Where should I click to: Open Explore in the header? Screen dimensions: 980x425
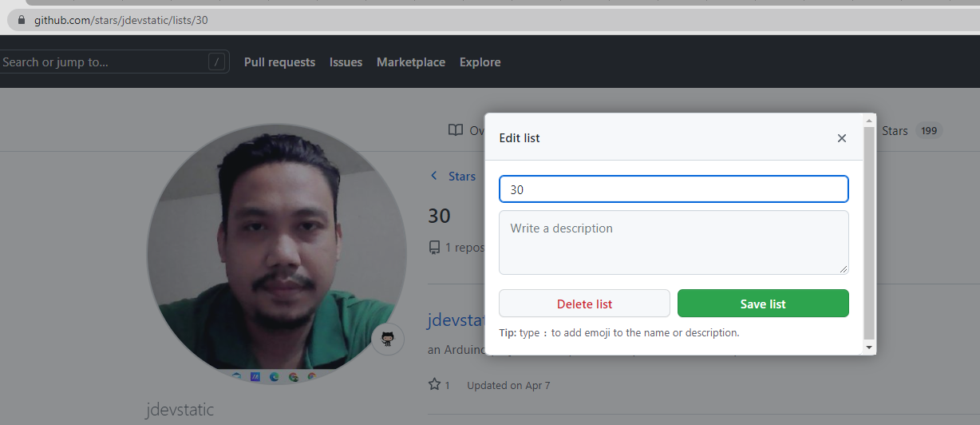point(480,62)
